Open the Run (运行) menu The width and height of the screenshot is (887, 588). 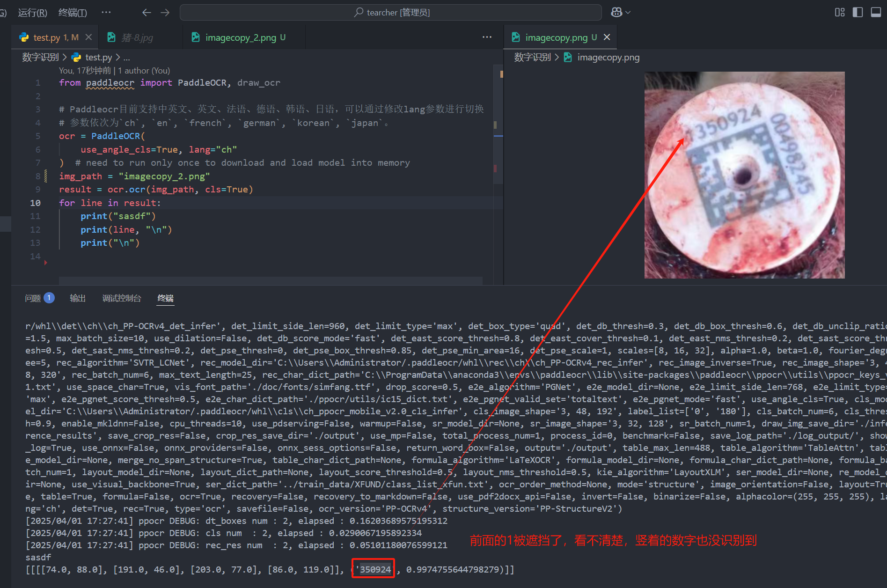[32, 13]
